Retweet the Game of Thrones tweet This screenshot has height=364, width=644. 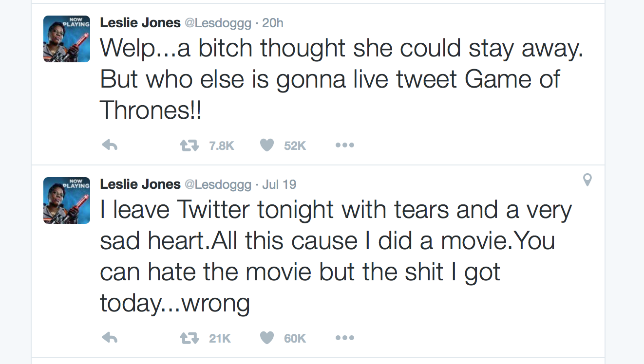[x=189, y=145]
